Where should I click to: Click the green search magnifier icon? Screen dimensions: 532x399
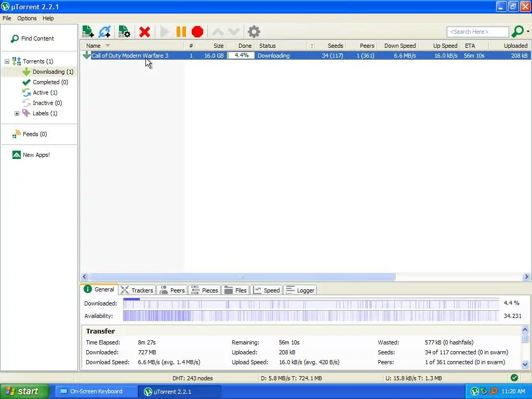point(517,32)
